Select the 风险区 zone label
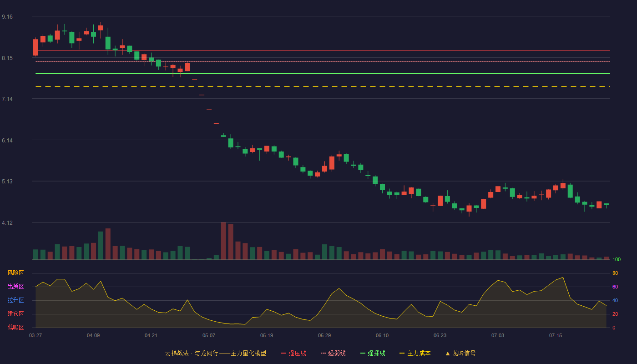This screenshot has width=637, height=364. (15, 273)
